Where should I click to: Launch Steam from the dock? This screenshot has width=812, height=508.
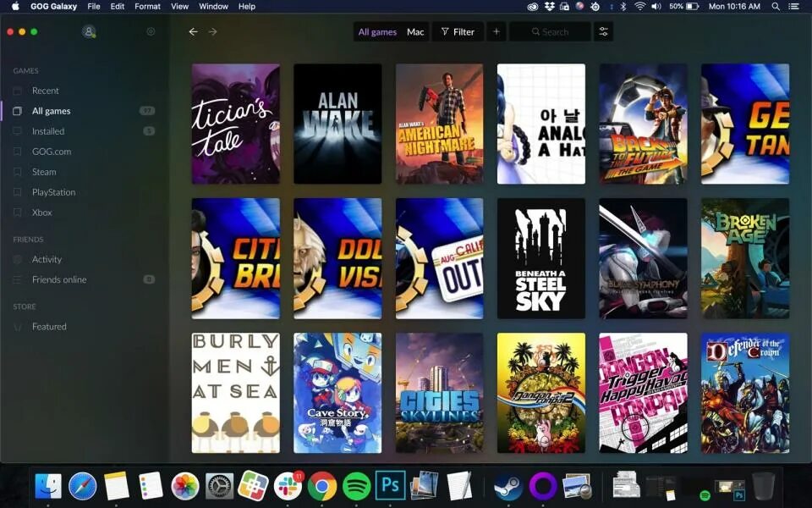tap(508, 486)
